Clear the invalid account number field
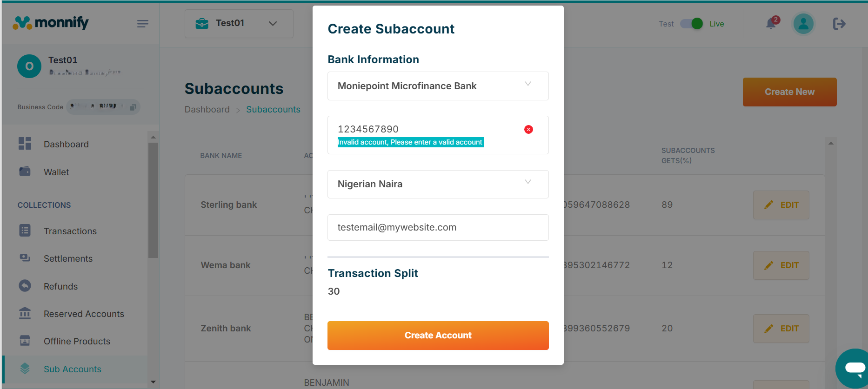Screen dimensions: 868x389 point(528,130)
